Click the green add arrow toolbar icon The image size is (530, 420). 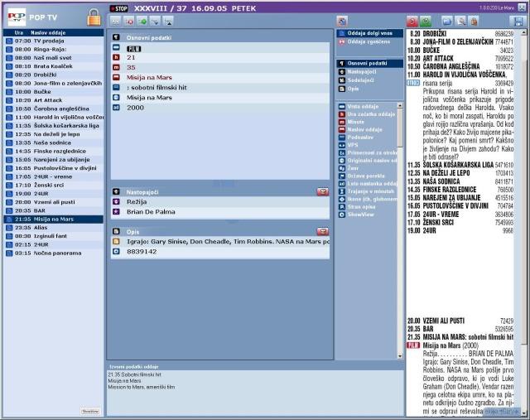[x=143, y=20]
